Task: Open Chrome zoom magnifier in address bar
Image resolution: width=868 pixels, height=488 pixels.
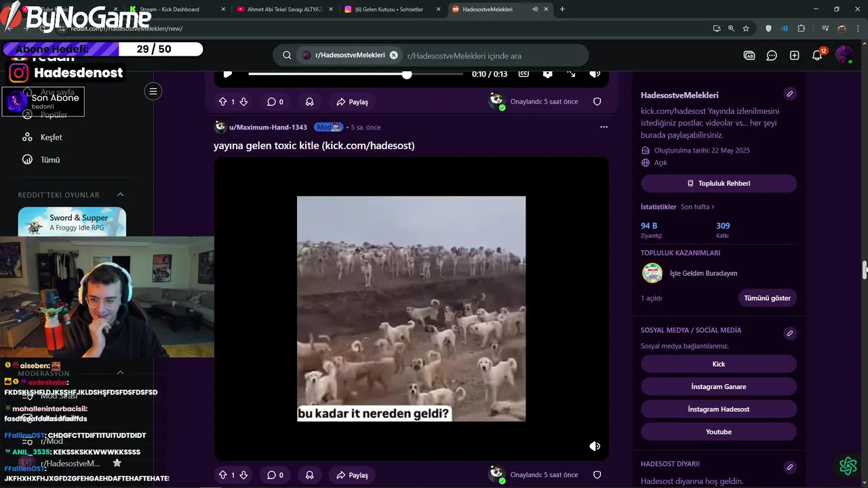Action: tap(731, 28)
